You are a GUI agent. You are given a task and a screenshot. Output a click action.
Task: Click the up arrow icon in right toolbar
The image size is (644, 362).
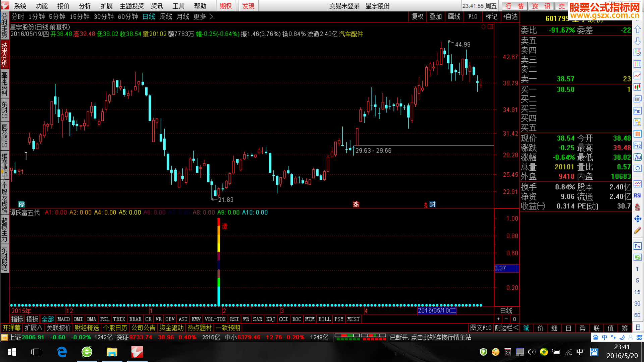(637, 29)
